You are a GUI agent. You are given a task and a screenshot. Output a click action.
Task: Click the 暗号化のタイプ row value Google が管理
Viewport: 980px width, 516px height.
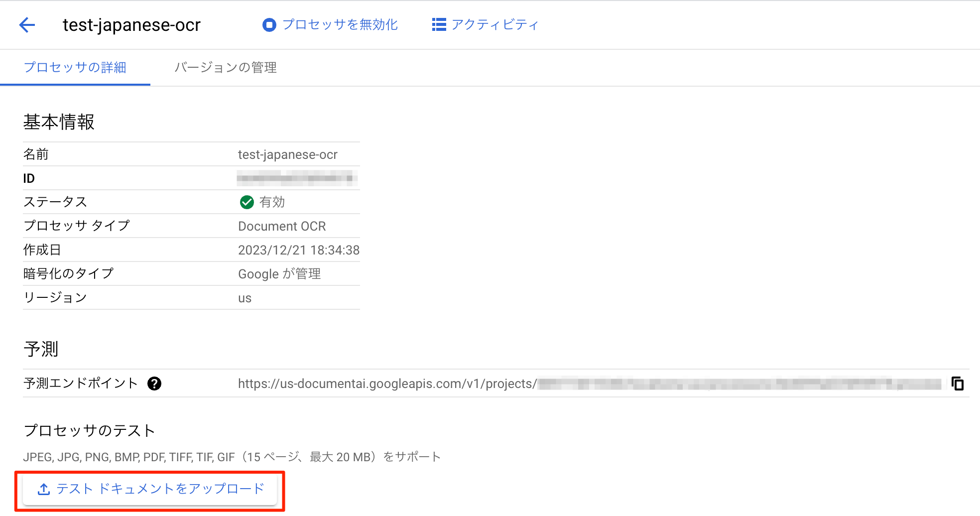(x=279, y=273)
